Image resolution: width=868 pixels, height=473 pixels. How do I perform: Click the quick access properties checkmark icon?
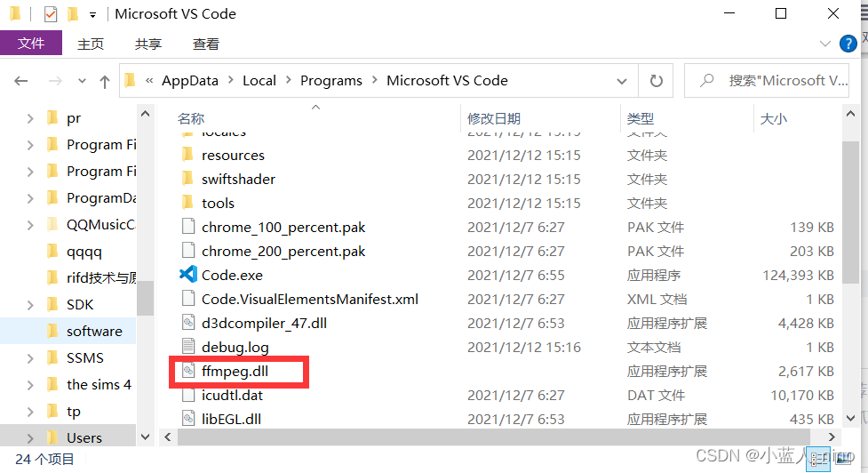[x=51, y=14]
